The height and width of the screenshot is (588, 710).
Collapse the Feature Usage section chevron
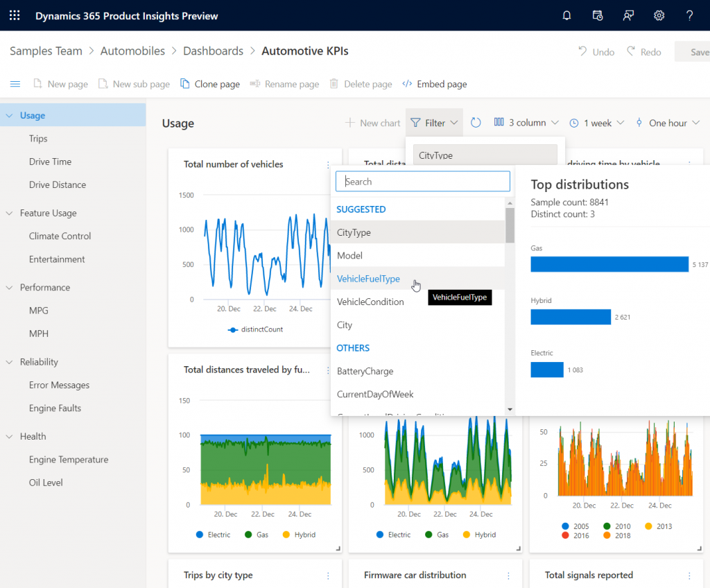(9, 213)
